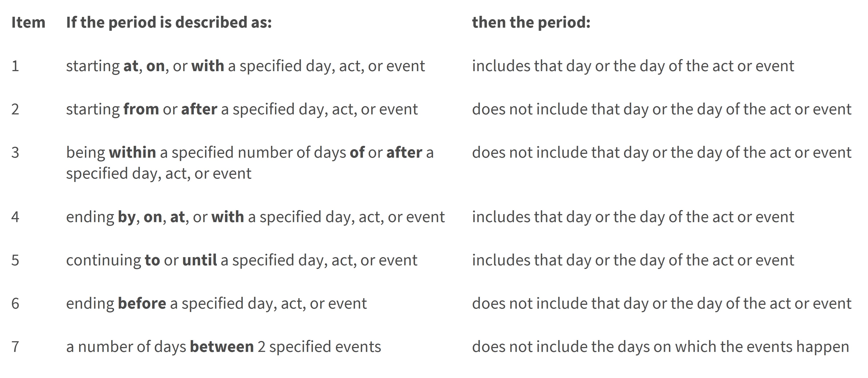The image size is (868, 378).
Task: Click the result text for item 4
Action: click(633, 217)
